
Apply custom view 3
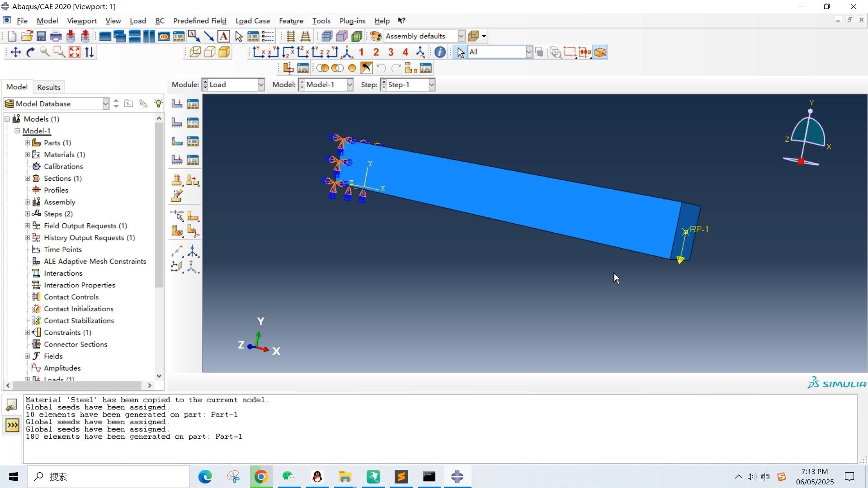coord(391,52)
